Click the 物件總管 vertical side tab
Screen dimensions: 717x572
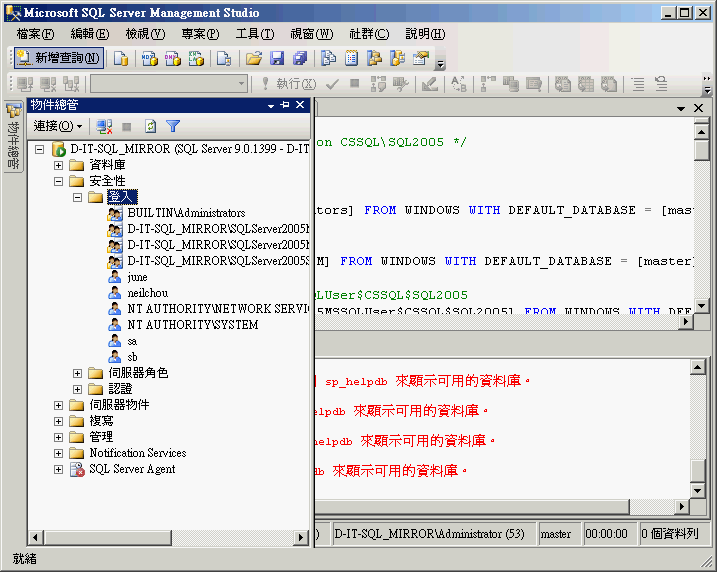pos(13,137)
